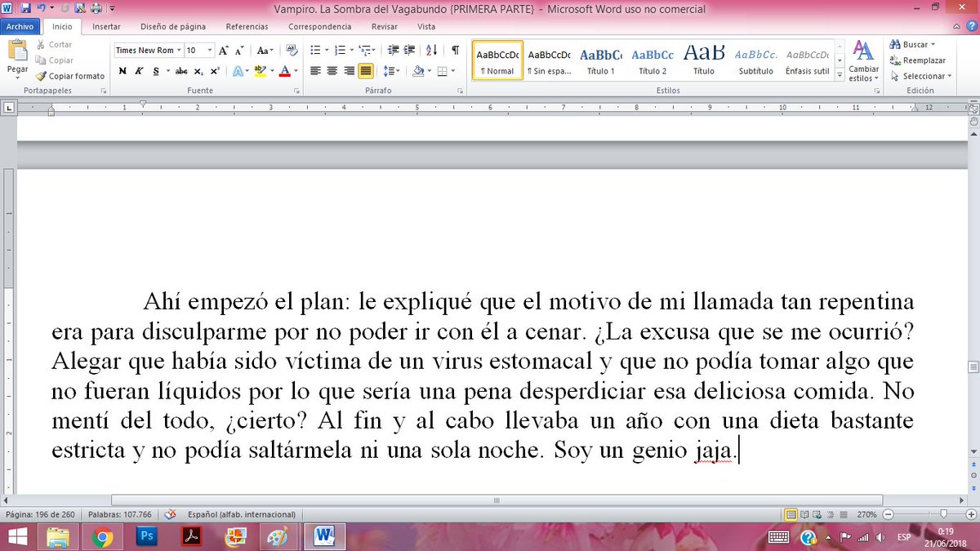Decrease paragraph indent
The width and height of the screenshot is (980, 551).
point(393,51)
